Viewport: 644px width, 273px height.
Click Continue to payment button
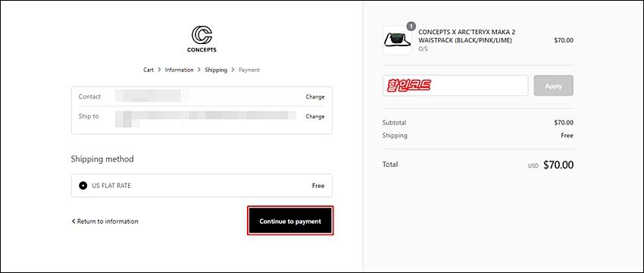pos(290,221)
